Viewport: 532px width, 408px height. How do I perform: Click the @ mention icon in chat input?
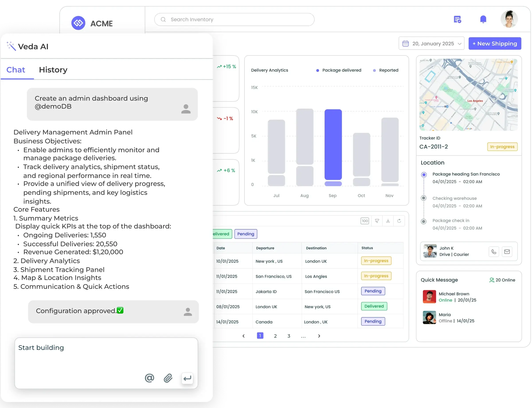click(x=149, y=378)
